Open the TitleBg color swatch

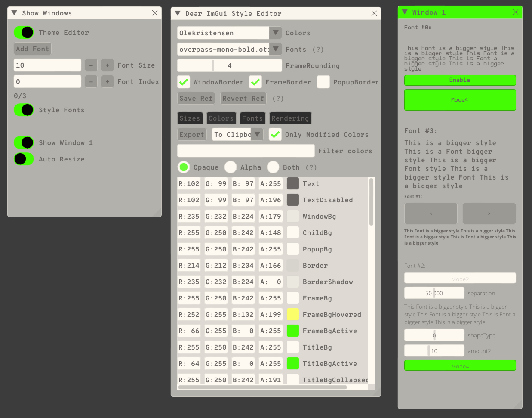pyautogui.click(x=293, y=347)
